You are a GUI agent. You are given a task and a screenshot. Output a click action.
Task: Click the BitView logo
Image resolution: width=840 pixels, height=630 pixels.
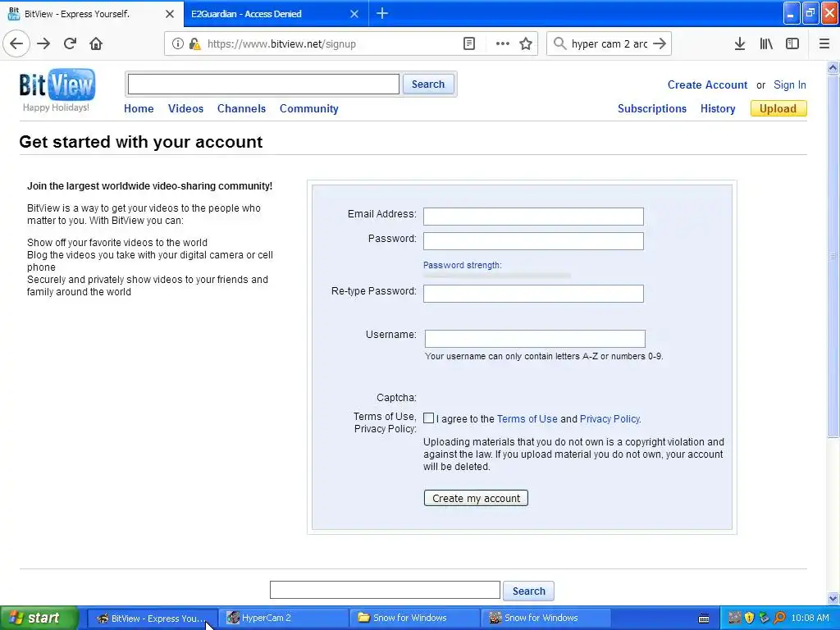(57, 84)
